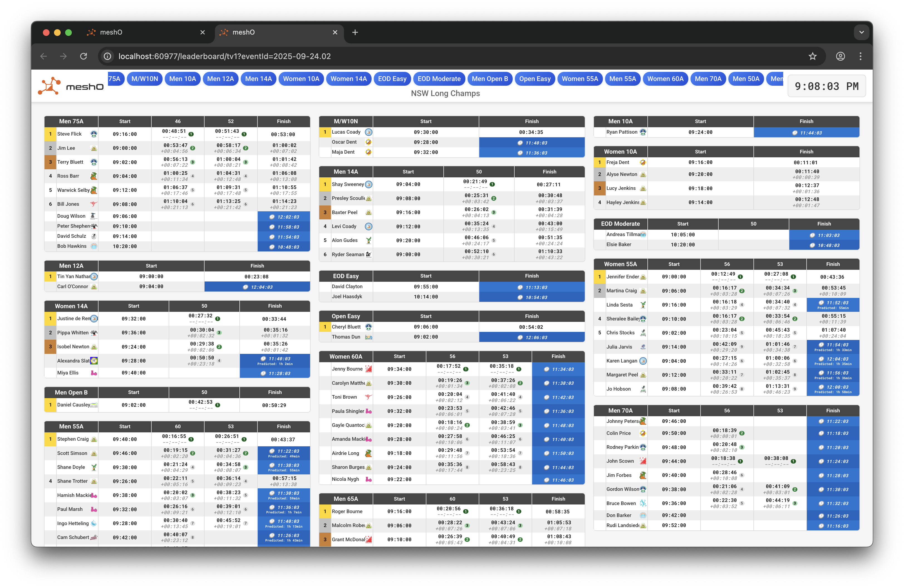904x588 pixels.
Task: Click Lucas Coady's club badge icon
Action: pyautogui.click(x=368, y=132)
